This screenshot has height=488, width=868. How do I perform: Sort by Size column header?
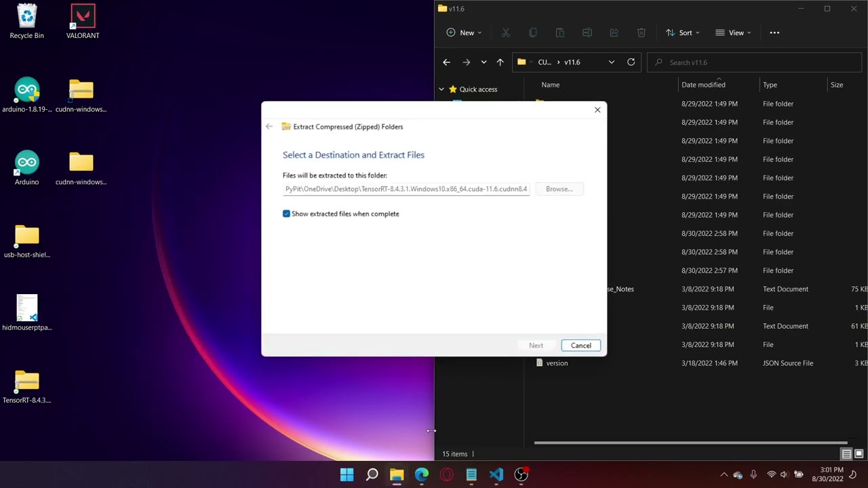click(x=837, y=85)
